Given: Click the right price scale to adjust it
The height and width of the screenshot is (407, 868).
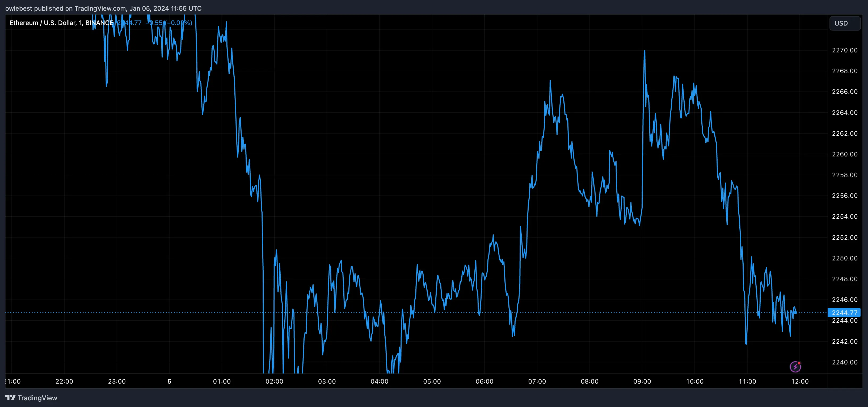Looking at the screenshot, I should [844, 202].
